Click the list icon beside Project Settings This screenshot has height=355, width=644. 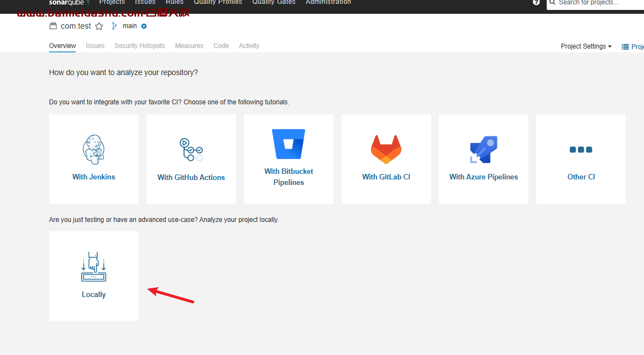625,47
